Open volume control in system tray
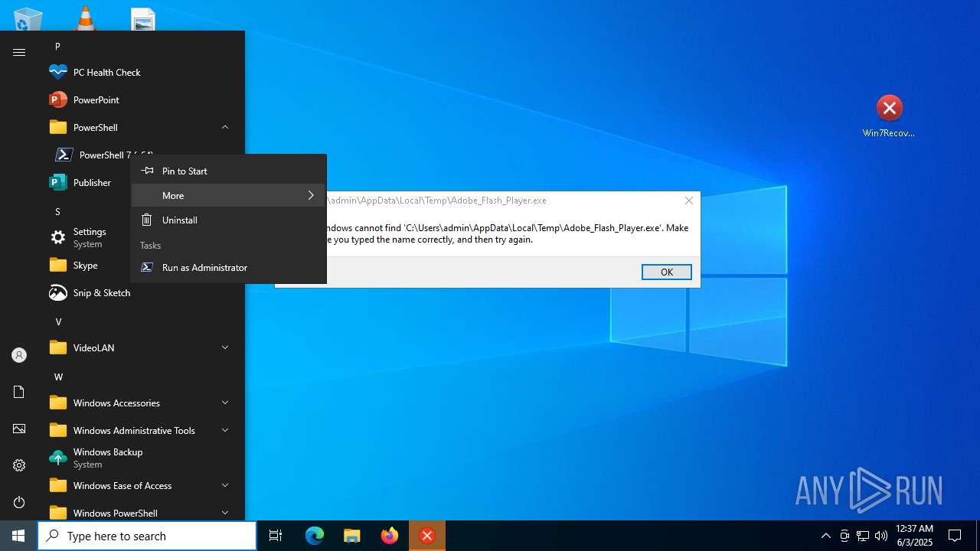 pyautogui.click(x=880, y=536)
